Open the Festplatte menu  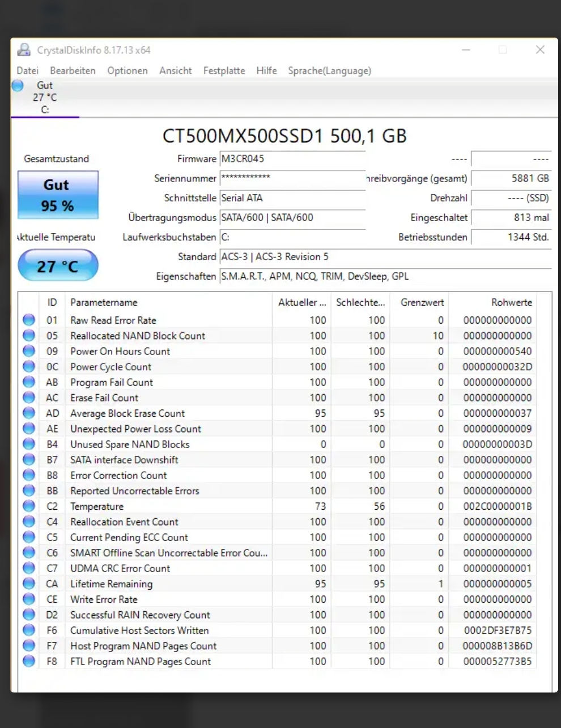click(224, 71)
